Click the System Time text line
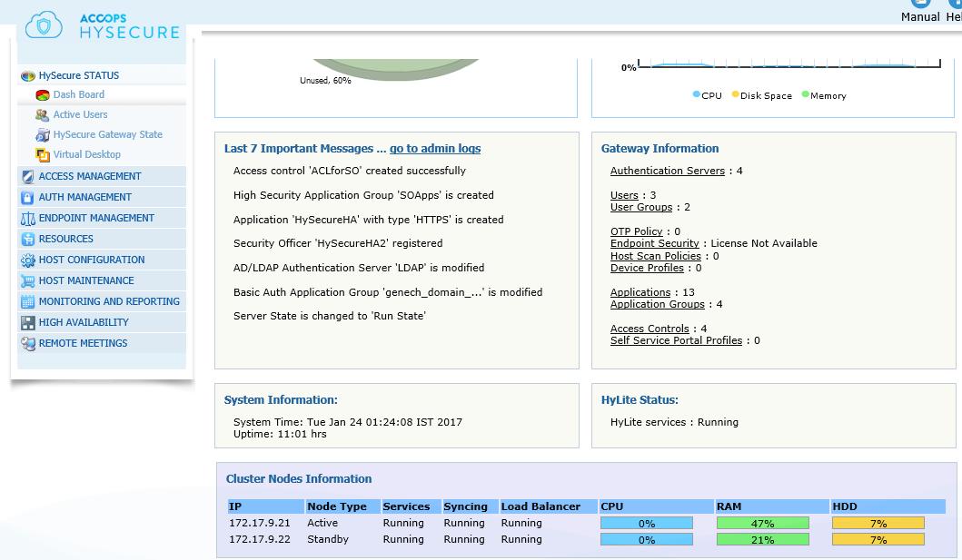The image size is (962, 560). 348,422
